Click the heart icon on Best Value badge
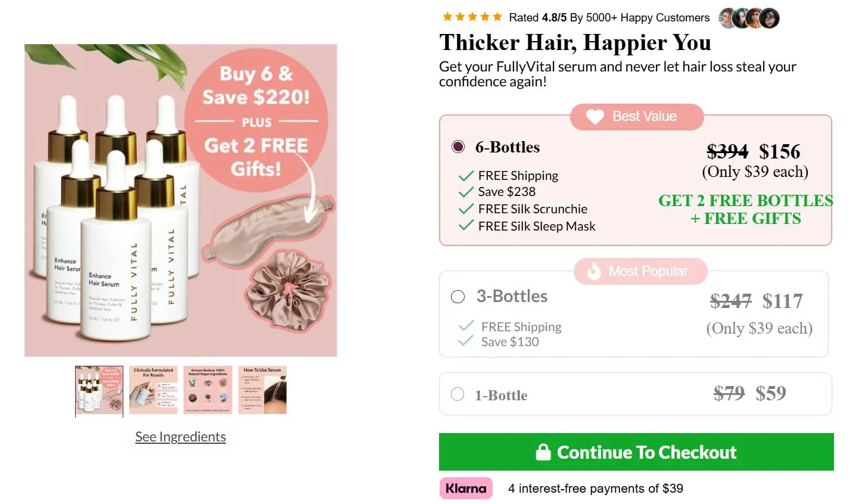This screenshot has width=865, height=504. [594, 117]
